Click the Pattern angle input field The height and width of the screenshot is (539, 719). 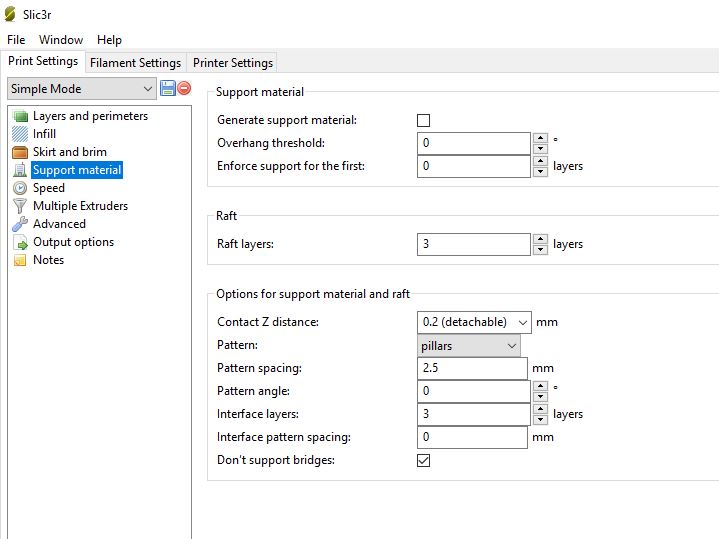[474, 391]
